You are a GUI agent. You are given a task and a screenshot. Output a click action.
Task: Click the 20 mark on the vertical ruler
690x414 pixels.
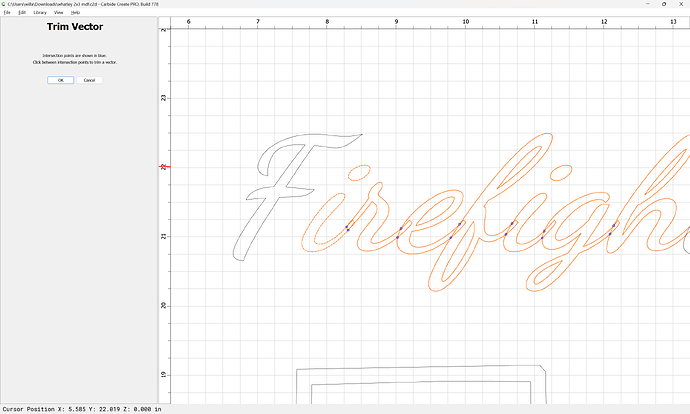[x=164, y=305]
